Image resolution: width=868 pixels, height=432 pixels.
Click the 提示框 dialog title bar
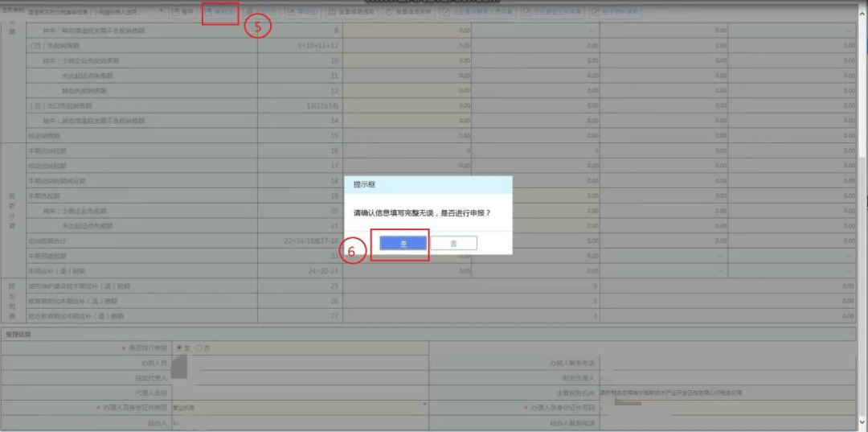click(428, 185)
